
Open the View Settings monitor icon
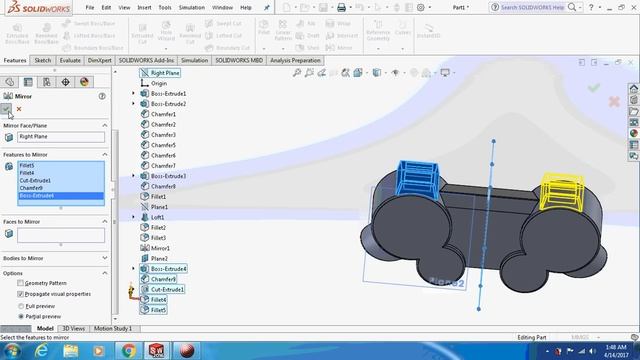coord(445,73)
